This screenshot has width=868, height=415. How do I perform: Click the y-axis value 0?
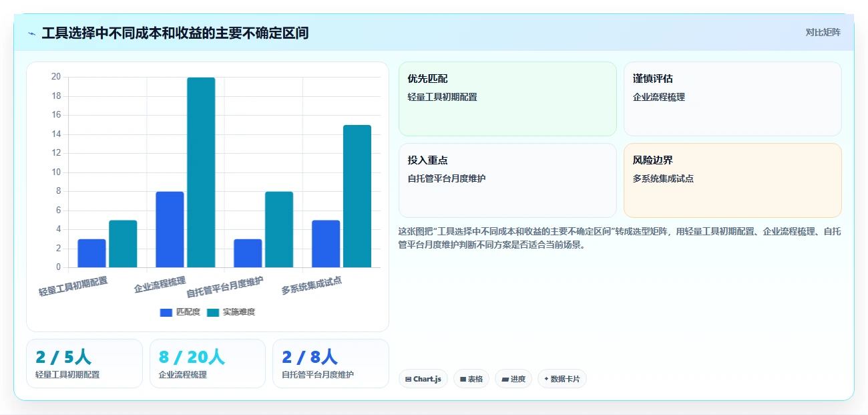click(x=58, y=267)
